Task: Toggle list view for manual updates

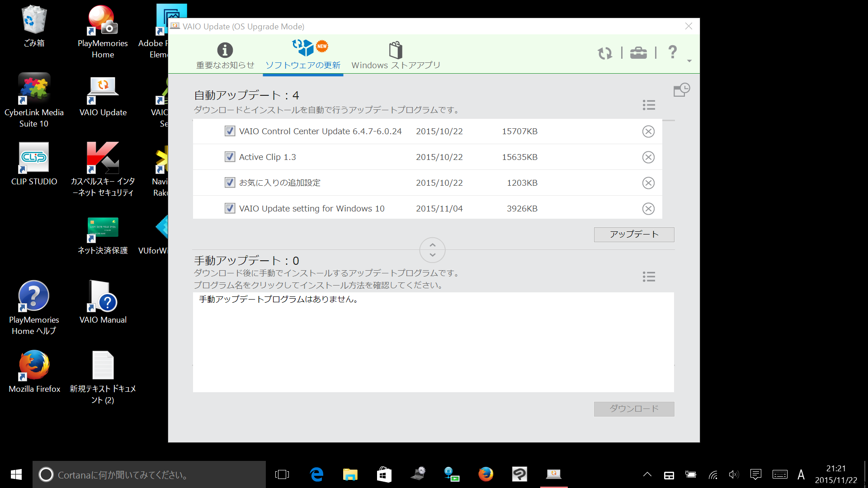Action: [649, 277]
